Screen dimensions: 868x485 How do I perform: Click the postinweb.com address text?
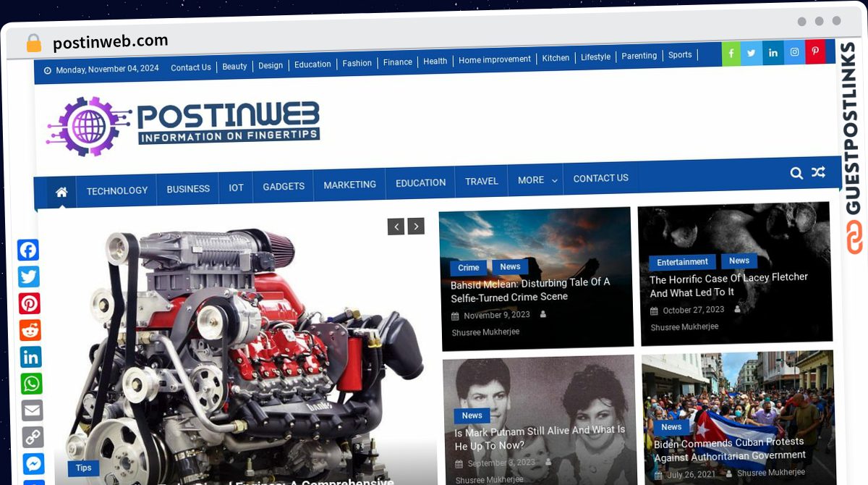point(110,41)
